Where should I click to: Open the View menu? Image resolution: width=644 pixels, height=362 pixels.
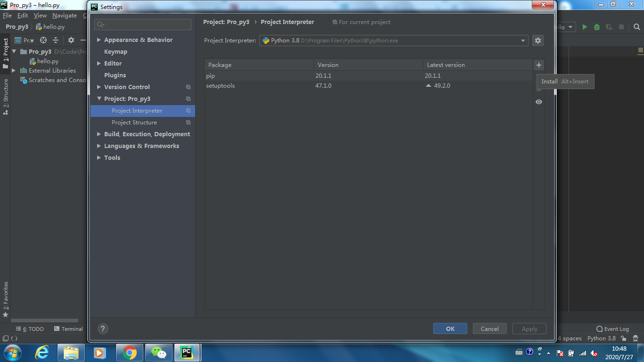click(x=40, y=16)
